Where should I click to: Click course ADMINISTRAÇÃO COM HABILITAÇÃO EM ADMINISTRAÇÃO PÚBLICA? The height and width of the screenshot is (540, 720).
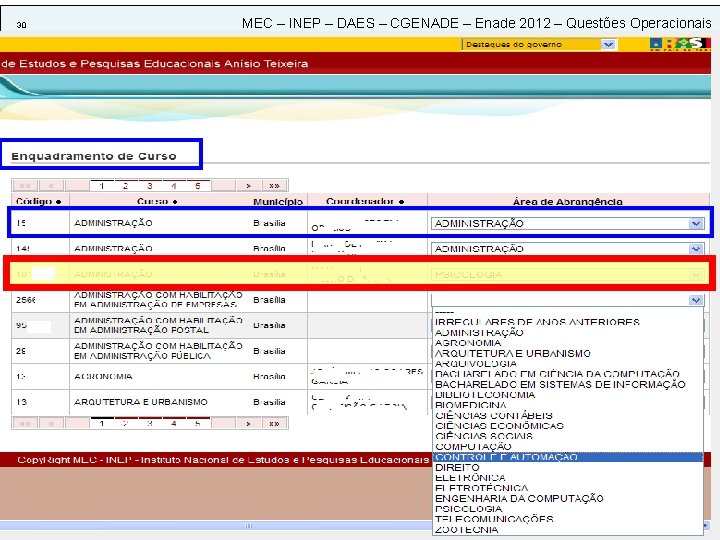tap(158, 350)
